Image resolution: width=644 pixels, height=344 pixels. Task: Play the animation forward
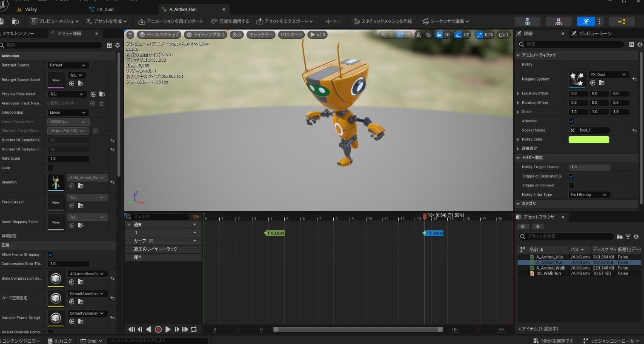[168, 330]
